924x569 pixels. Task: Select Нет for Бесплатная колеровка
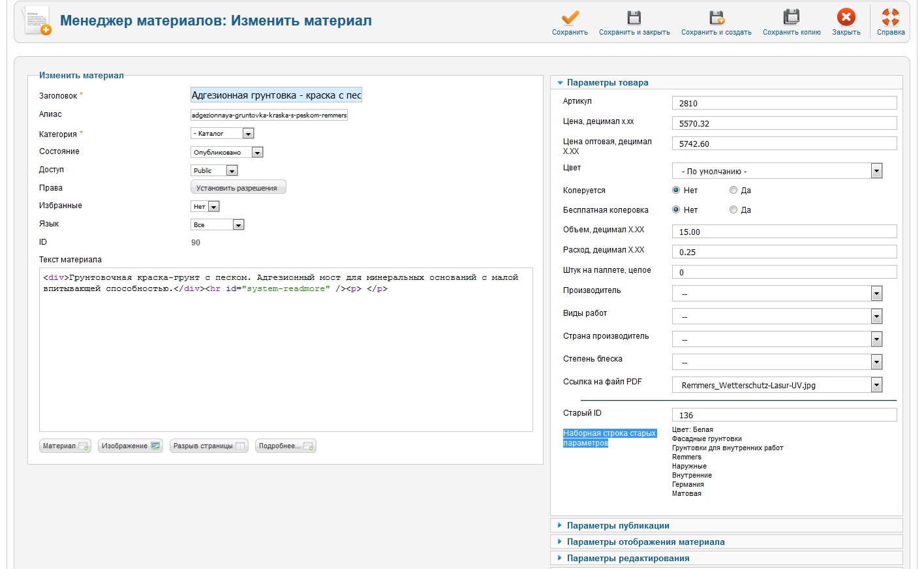point(676,210)
